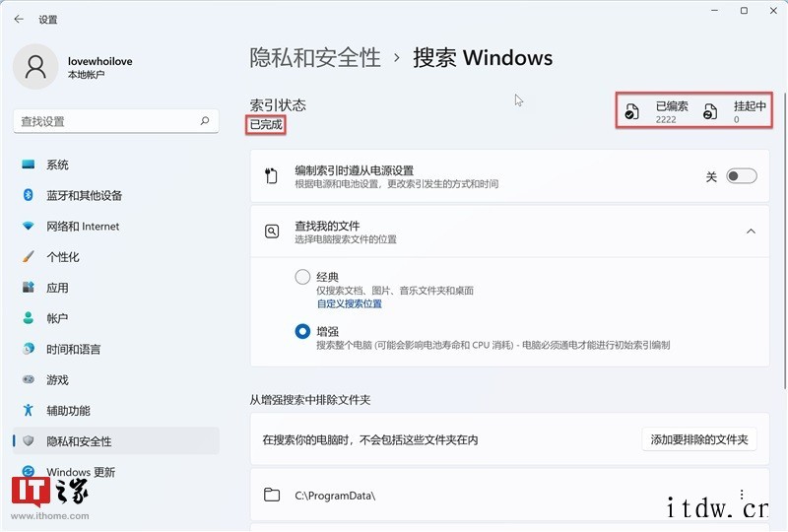Click the search magnifier icon
This screenshot has width=788, height=532.
click(x=205, y=120)
